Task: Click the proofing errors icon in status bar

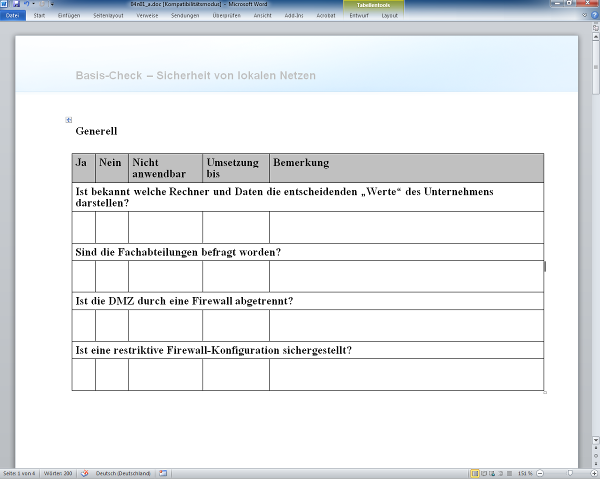Action: [x=85, y=473]
